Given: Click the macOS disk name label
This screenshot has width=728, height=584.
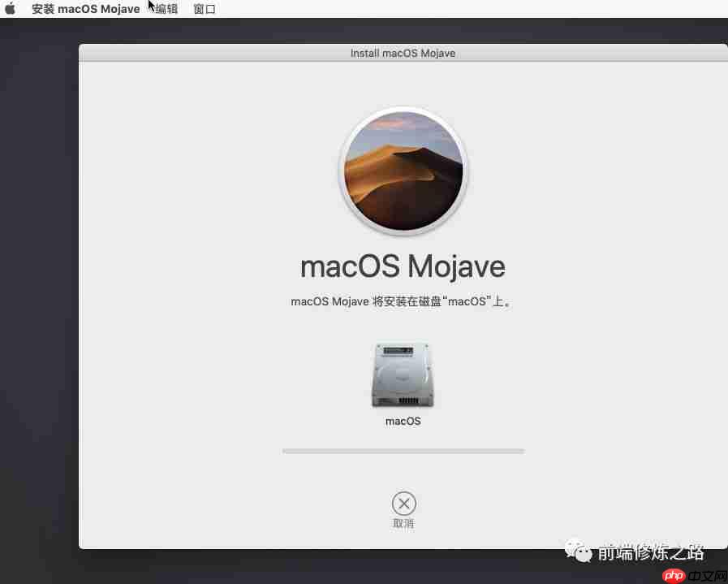Looking at the screenshot, I should click(x=403, y=422).
